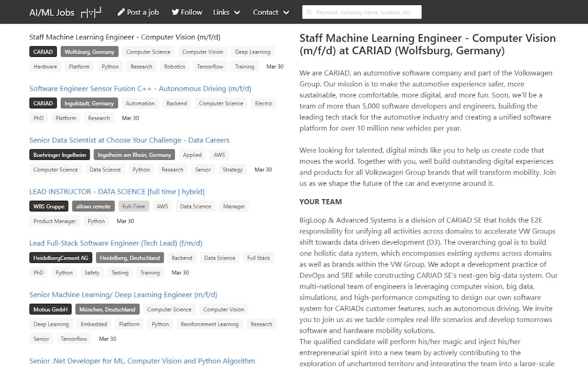Click Backend tag in HeidelbergCement listing

click(182, 258)
